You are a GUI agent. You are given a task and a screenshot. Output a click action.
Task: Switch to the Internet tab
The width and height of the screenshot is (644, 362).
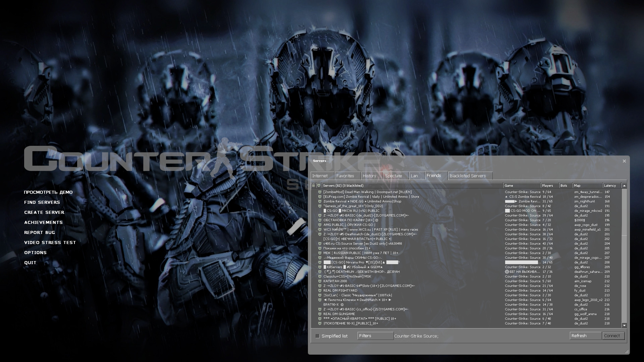point(321,176)
